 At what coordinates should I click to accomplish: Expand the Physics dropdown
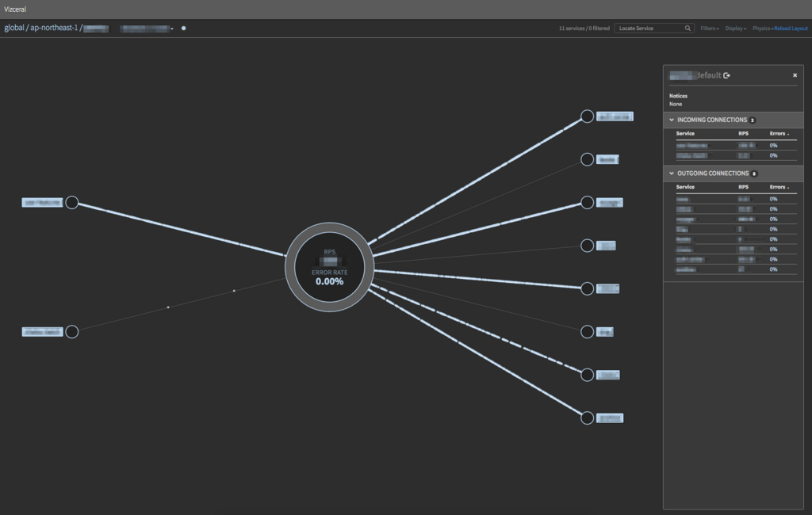click(x=761, y=29)
